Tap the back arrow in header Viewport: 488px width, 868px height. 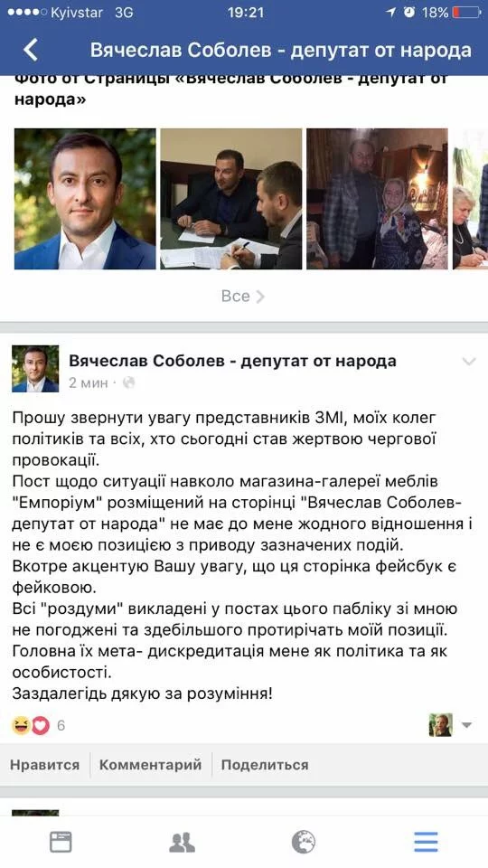31,50
